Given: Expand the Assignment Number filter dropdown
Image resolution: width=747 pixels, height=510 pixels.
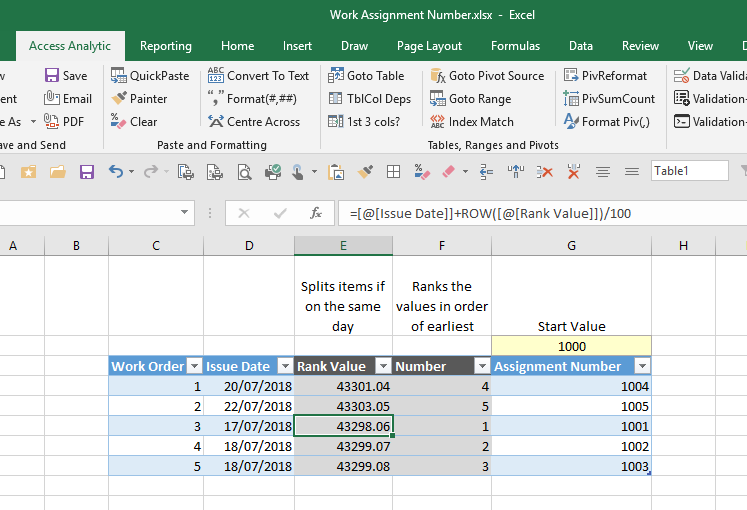Looking at the screenshot, I should pyautogui.click(x=641, y=366).
